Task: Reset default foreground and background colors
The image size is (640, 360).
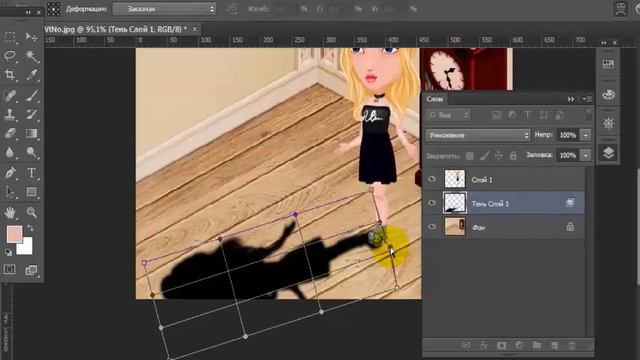Action: pyautogui.click(x=9, y=253)
